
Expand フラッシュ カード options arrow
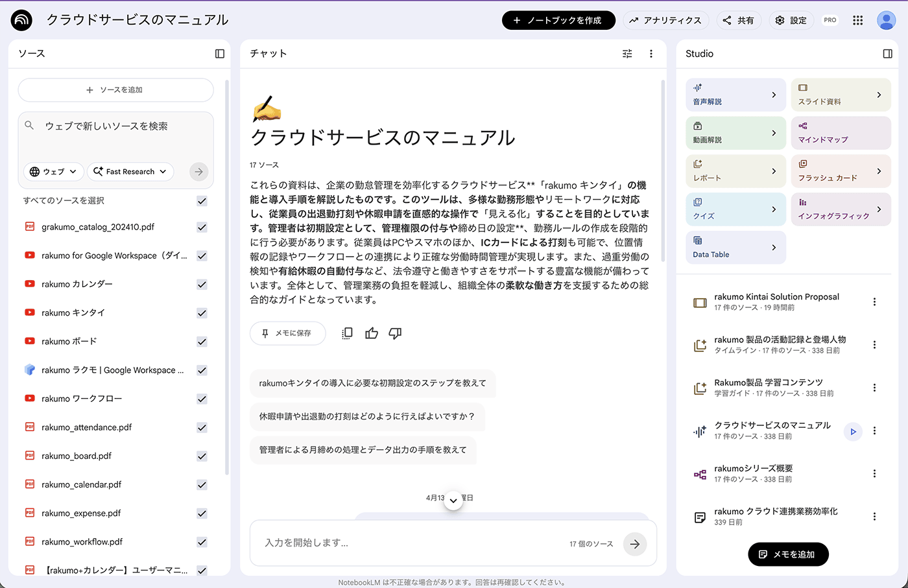tap(879, 171)
